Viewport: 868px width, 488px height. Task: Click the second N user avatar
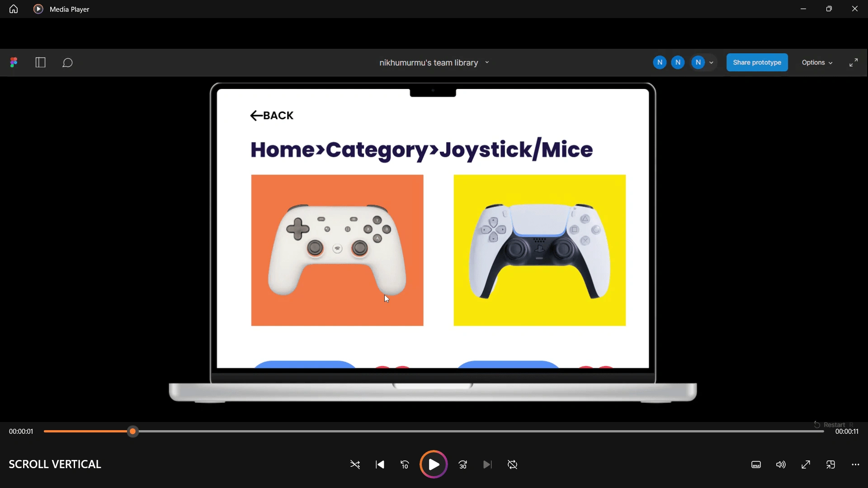678,63
